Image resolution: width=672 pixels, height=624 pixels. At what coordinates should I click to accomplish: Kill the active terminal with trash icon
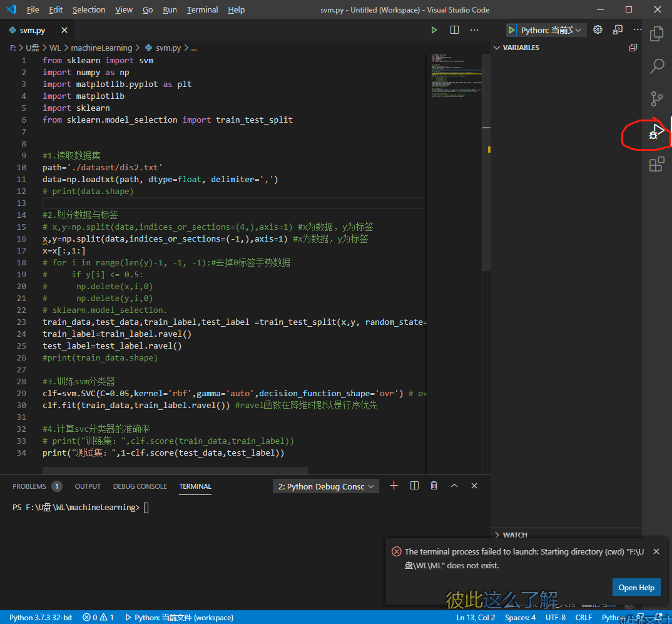[434, 485]
